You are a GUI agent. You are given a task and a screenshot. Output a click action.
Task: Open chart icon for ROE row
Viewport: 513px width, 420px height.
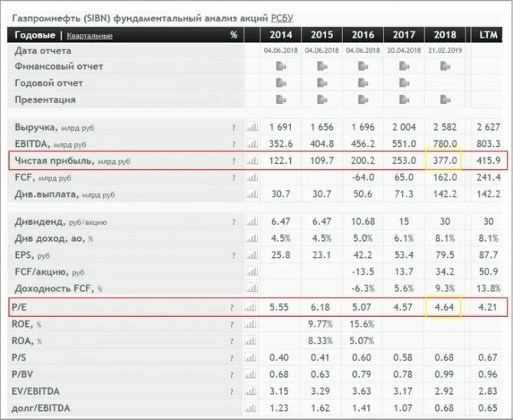pyautogui.click(x=250, y=324)
